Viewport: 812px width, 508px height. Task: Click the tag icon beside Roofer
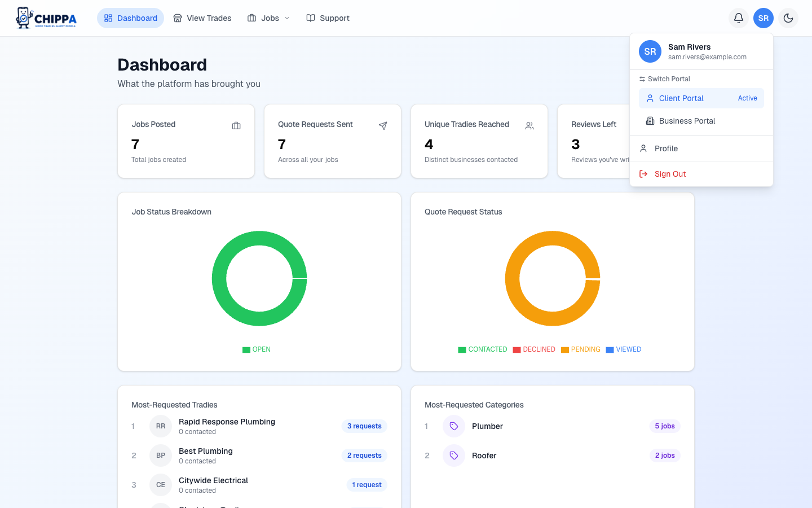point(454,456)
